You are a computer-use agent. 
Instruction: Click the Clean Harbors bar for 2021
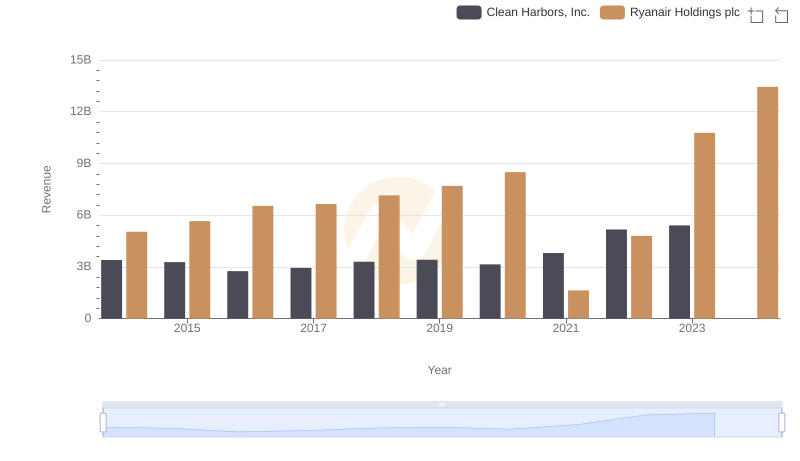(553, 286)
